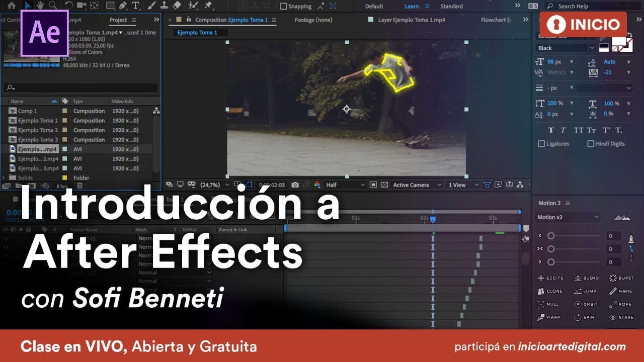Screen dimensions: 644x362
Task: Click the BURST button in Motion 2
Action: click(621, 278)
